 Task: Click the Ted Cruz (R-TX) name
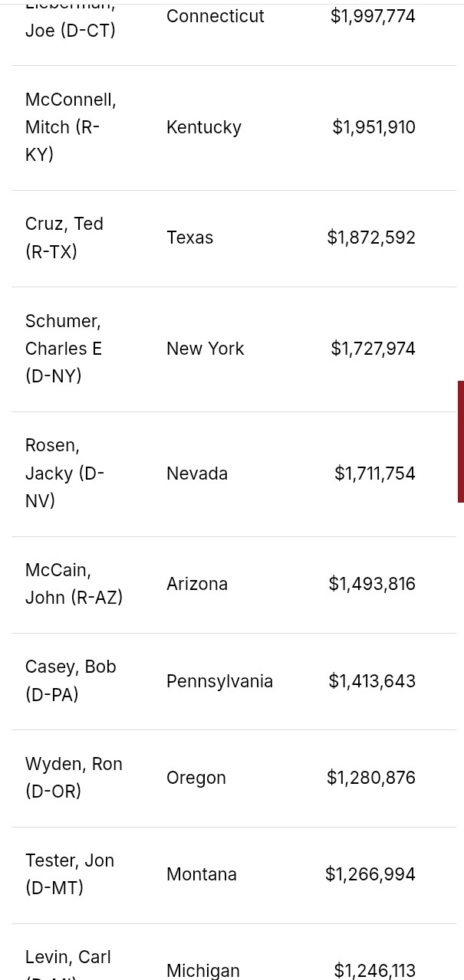click(x=64, y=238)
